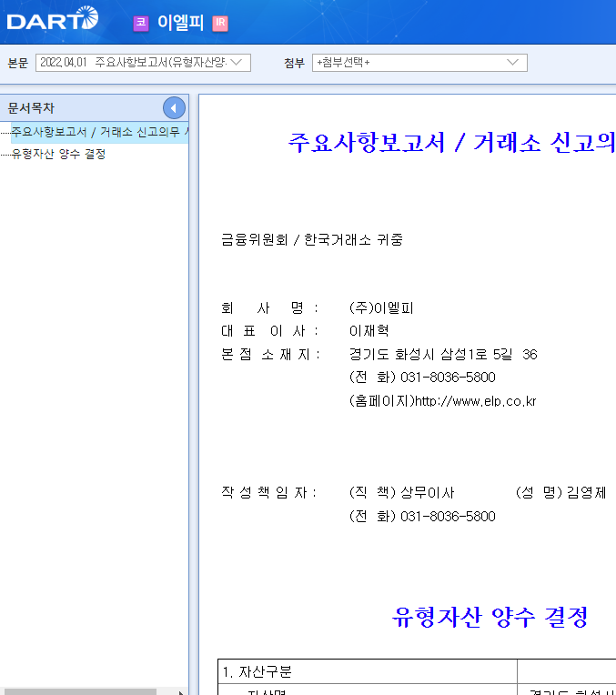The height and width of the screenshot is (695, 616).
Task: Select 유형자산 양수 결정 tree item
Action: pyautogui.click(x=58, y=154)
